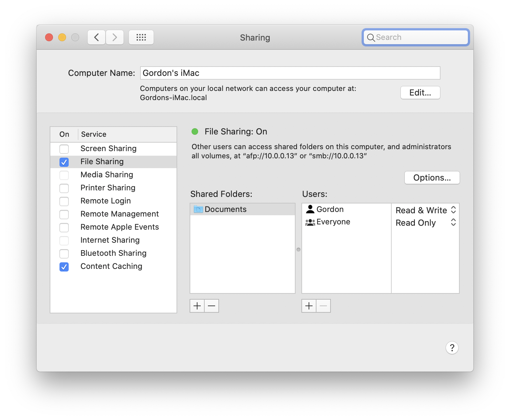Select Bluetooth Sharing service row
Image resolution: width=510 pixels, height=420 pixels.
113,253
